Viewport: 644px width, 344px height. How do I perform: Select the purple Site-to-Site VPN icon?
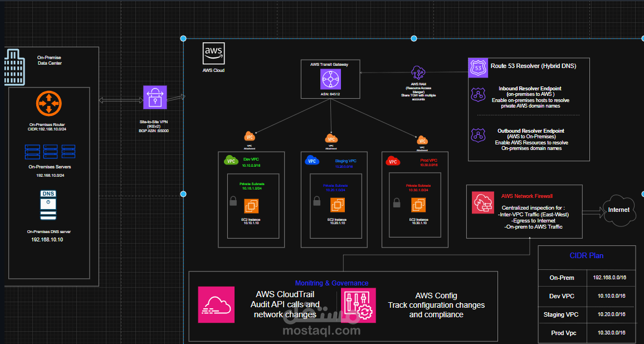point(155,98)
